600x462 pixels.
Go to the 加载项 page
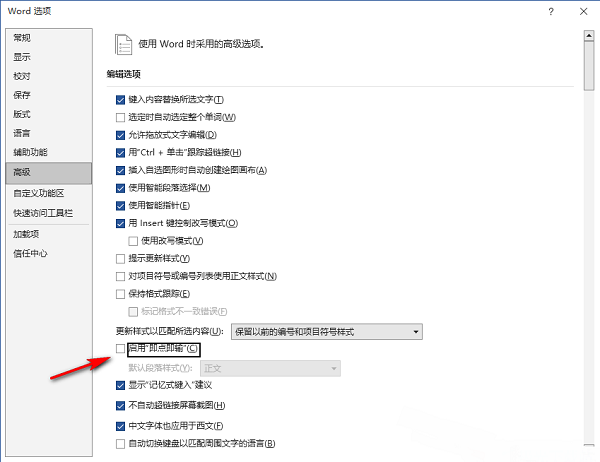pos(49,234)
